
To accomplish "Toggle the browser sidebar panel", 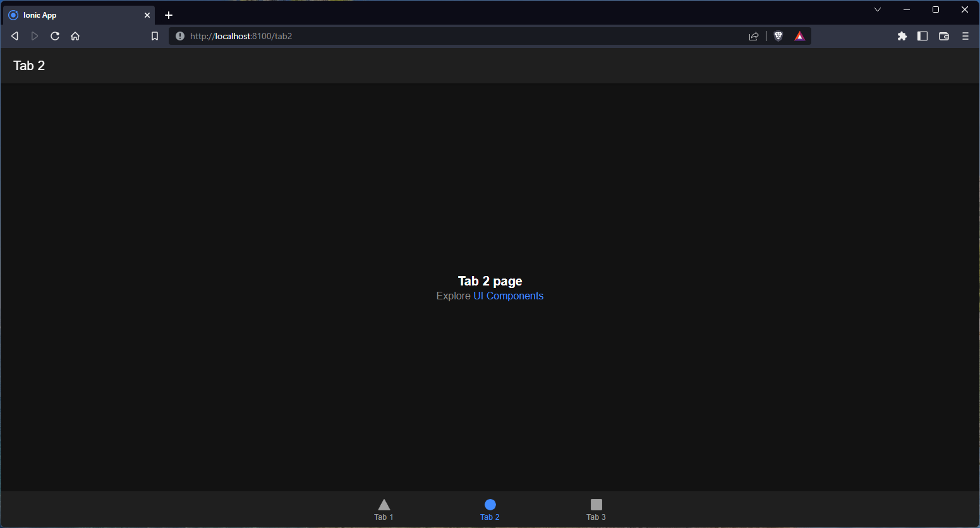I will pyautogui.click(x=923, y=36).
